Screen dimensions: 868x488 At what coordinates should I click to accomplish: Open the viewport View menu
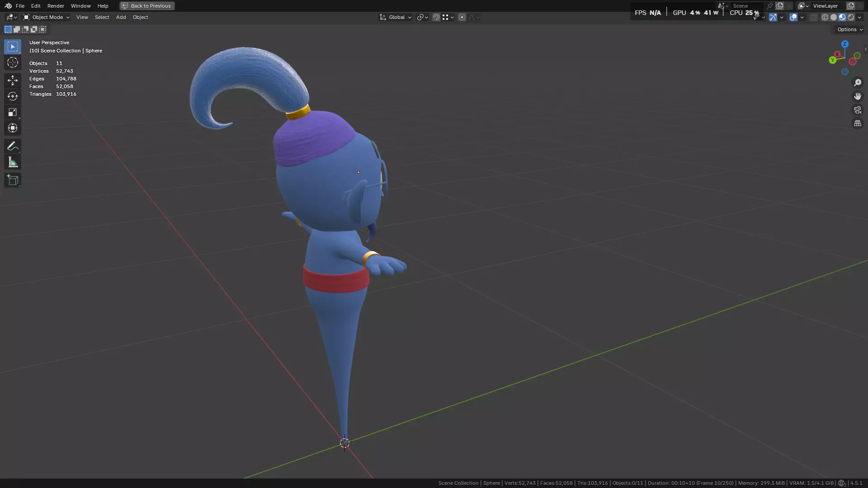pos(82,17)
